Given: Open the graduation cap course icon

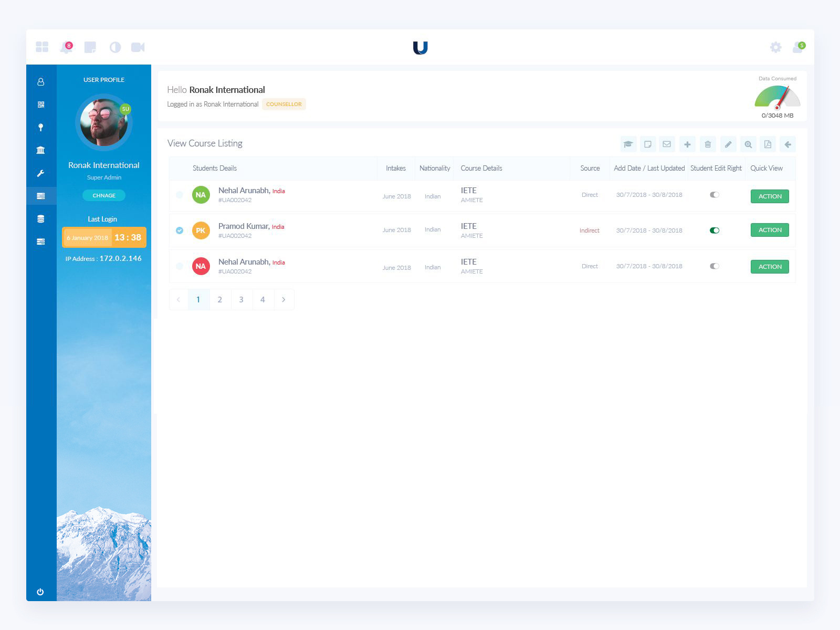Looking at the screenshot, I should [x=628, y=144].
